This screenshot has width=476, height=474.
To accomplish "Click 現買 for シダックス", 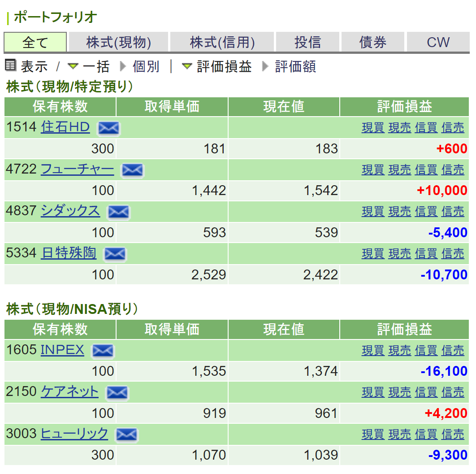I will tap(373, 211).
